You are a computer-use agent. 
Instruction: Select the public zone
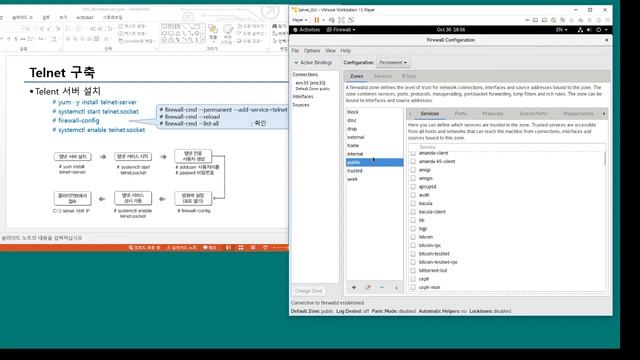click(374, 162)
